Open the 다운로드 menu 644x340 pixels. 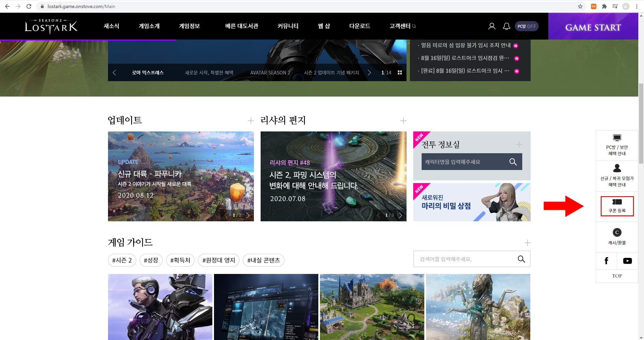pyautogui.click(x=360, y=26)
